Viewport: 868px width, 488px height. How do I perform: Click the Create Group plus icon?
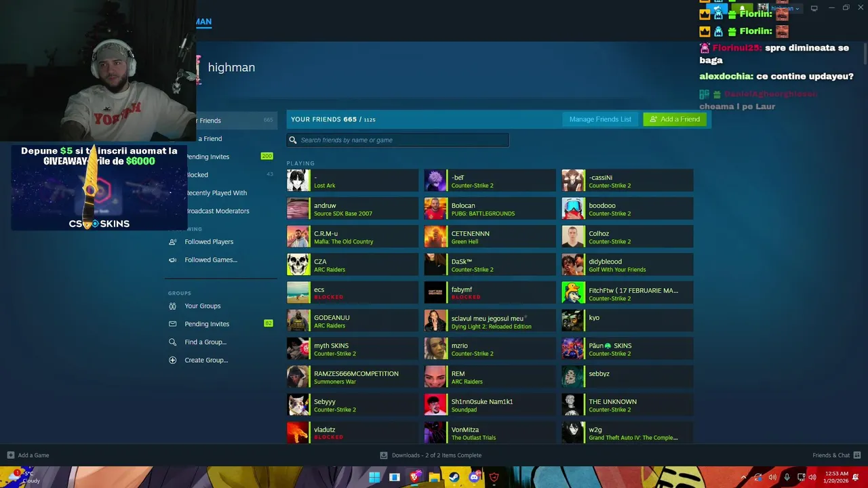coord(172,360)
